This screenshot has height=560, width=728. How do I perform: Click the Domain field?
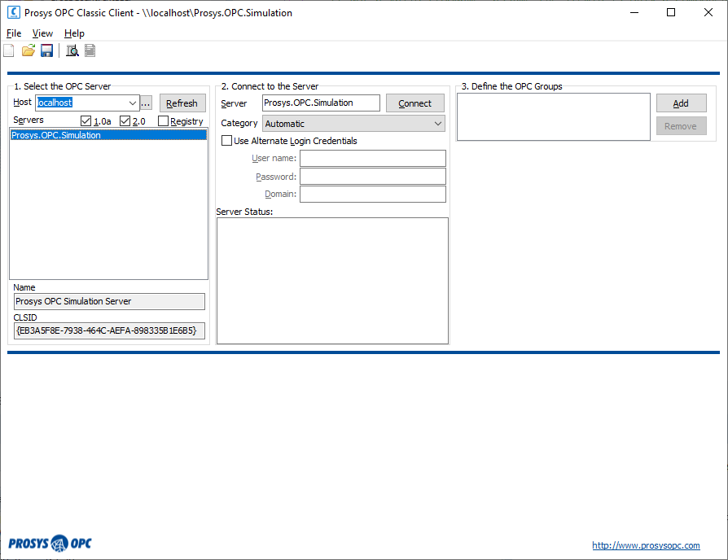373,194
